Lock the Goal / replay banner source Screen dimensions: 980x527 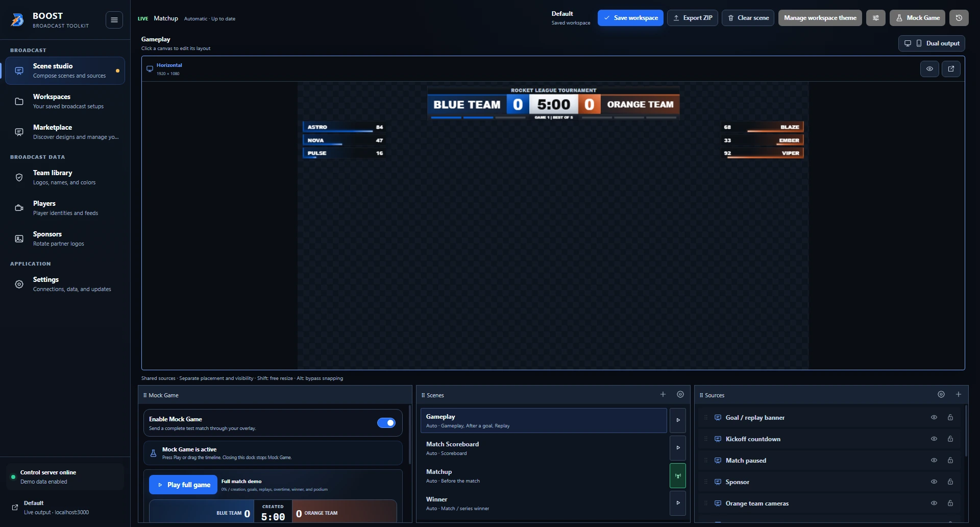point(950,417)
